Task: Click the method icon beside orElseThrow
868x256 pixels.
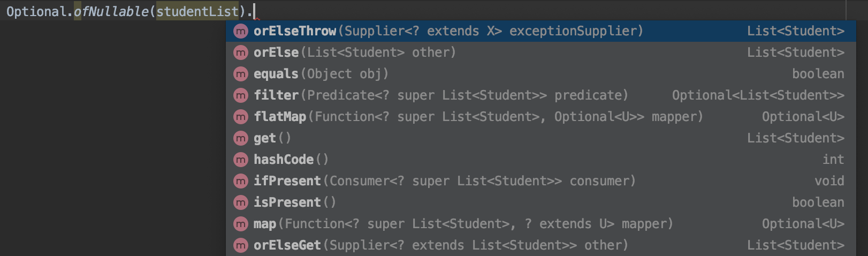Action: pyautogui.click(x=241, y=31)
